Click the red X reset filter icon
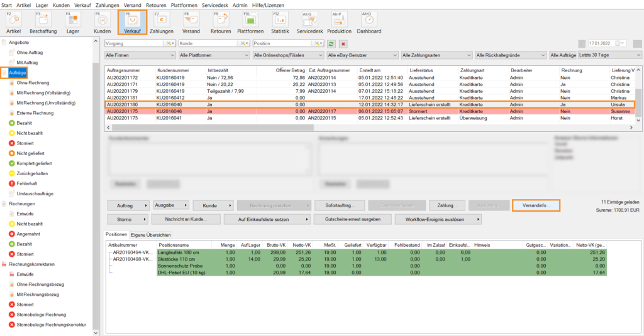This screenshot has width=644, height=336. coord(343,44)
